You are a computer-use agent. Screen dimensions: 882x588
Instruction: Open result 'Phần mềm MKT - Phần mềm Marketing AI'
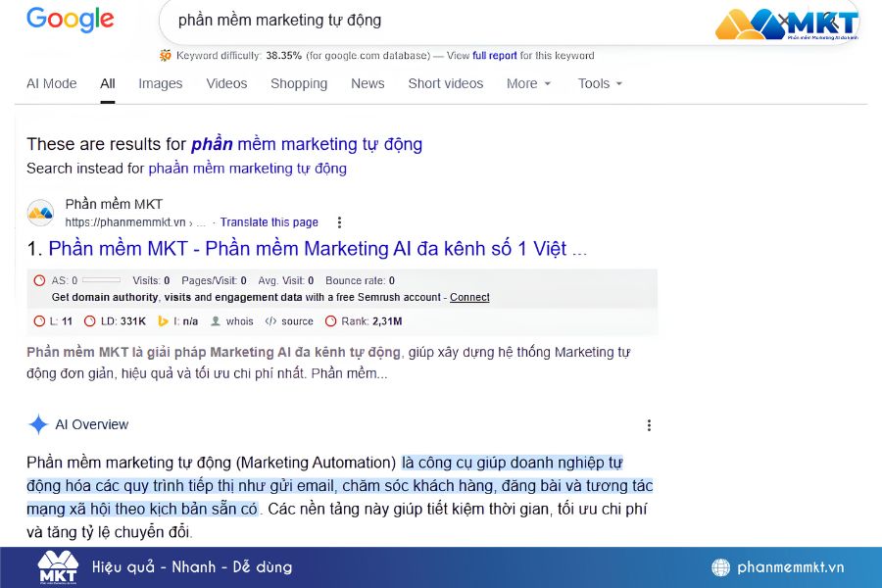click(x=318, y=248)
